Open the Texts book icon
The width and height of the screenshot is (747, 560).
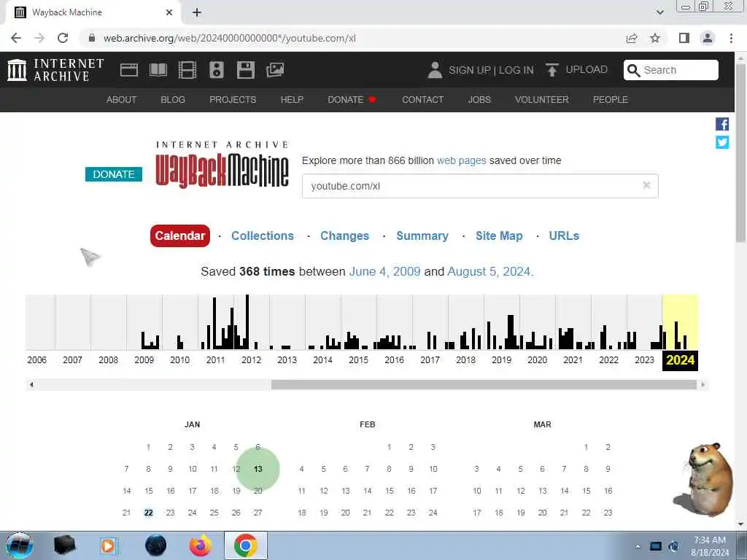click(x=158, y=70)
